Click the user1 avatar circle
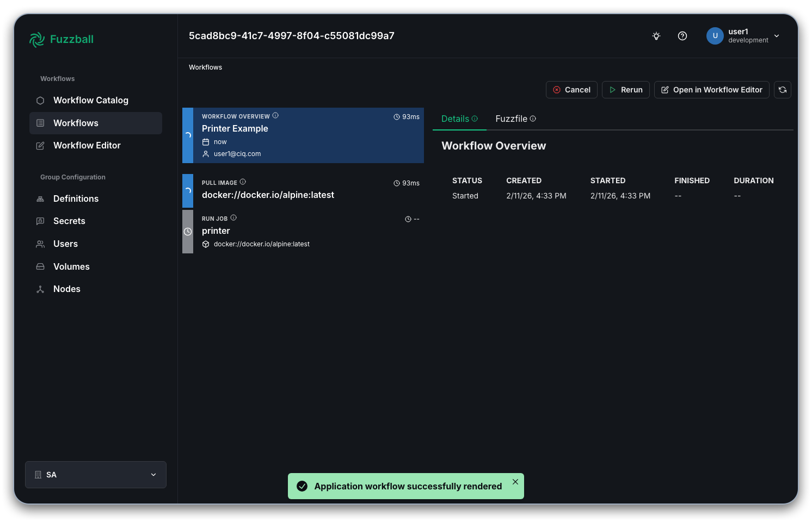The width and height of the screenshot is (812, 522). click(x=715, y=36)
